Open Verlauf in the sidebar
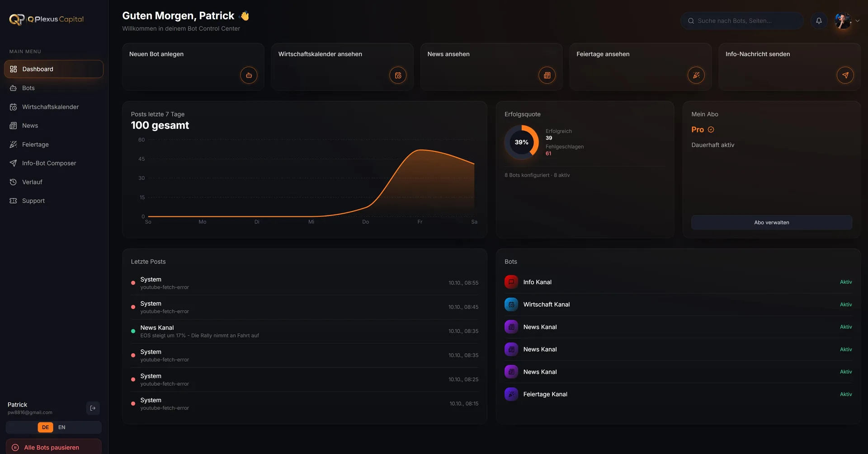This screenshot has height=454, width=868. coord(54,182)
